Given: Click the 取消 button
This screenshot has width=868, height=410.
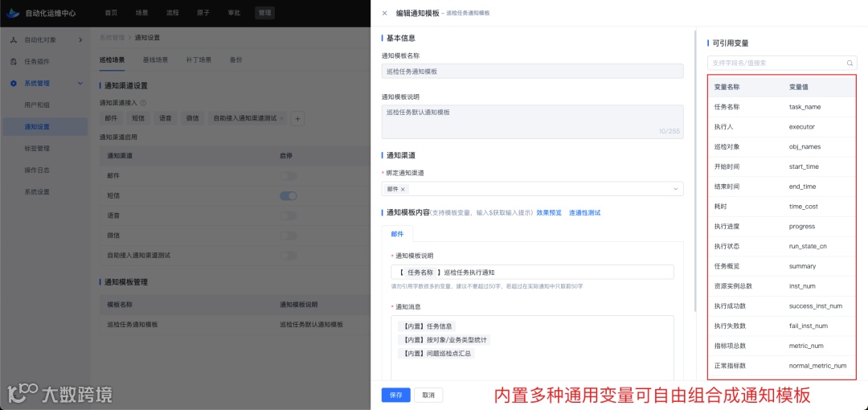Looking at the screenshot, I should tap(428, 395).
